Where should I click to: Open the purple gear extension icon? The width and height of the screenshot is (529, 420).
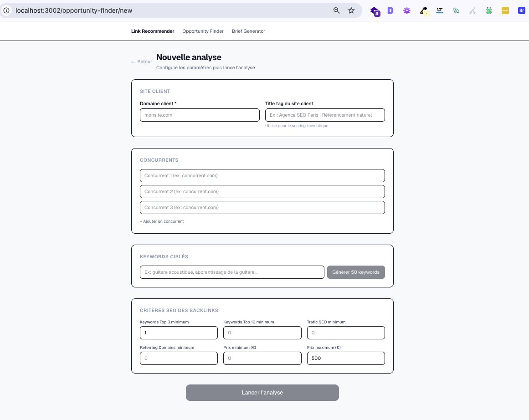click(x=407, y=11)
